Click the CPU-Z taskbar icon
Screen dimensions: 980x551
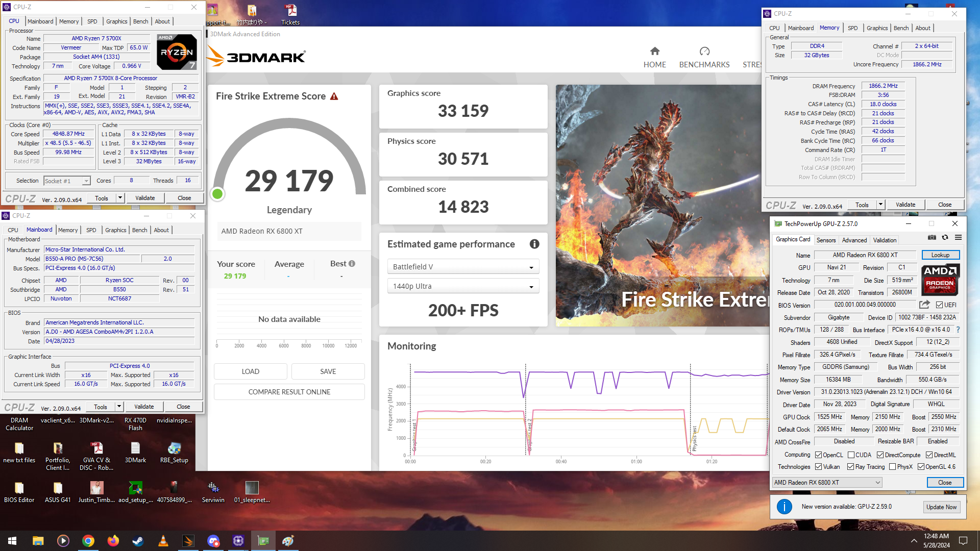coord(238,541)
